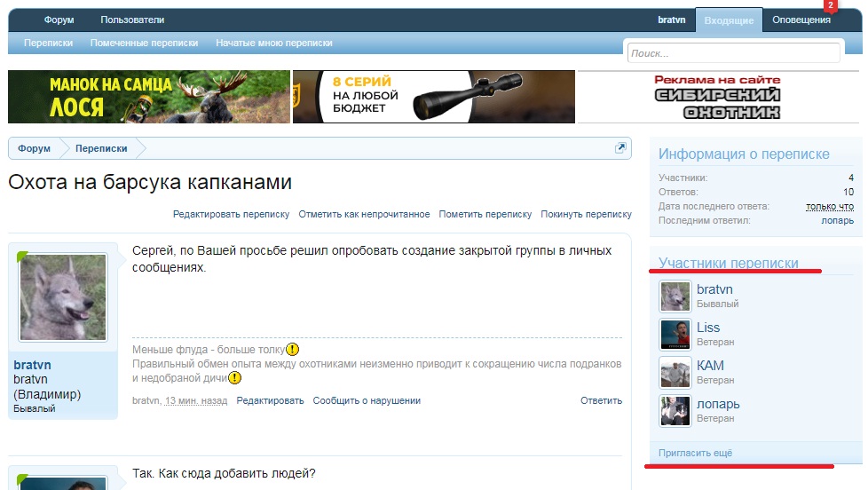
Task: Open the Сибирский охотник advertising banner
Action: click(x=717, y=97)
